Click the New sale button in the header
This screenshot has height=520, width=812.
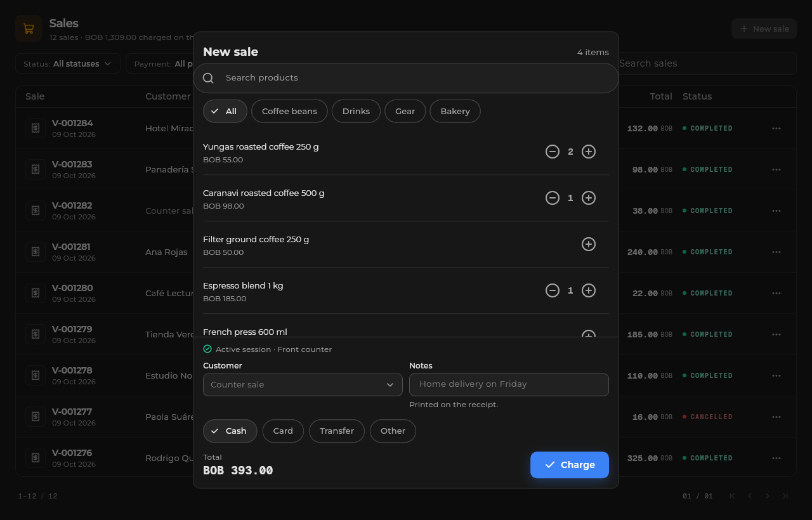[x=764, y=29]
